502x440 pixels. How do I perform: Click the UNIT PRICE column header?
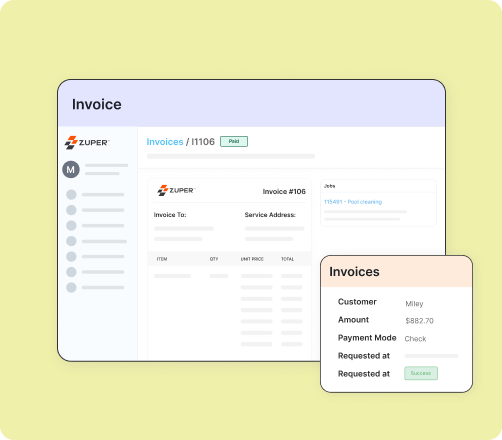(252, 259)
